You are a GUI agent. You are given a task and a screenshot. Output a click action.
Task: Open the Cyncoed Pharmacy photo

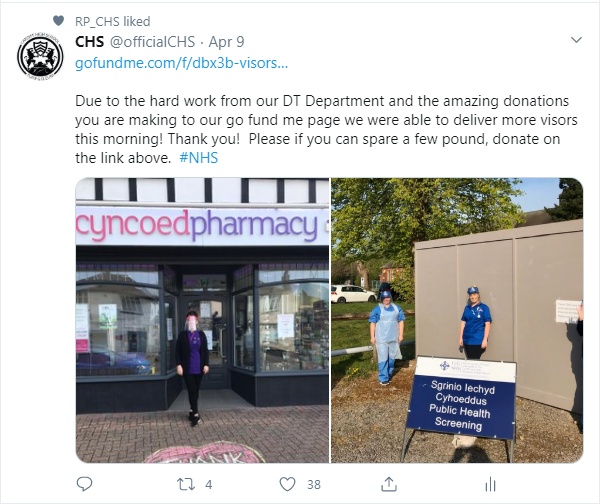tap(202, 320)
